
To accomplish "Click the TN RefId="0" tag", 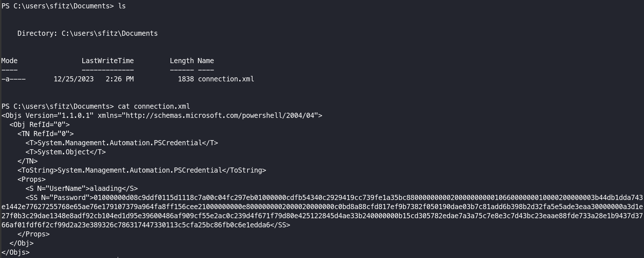I will point(46,134).
